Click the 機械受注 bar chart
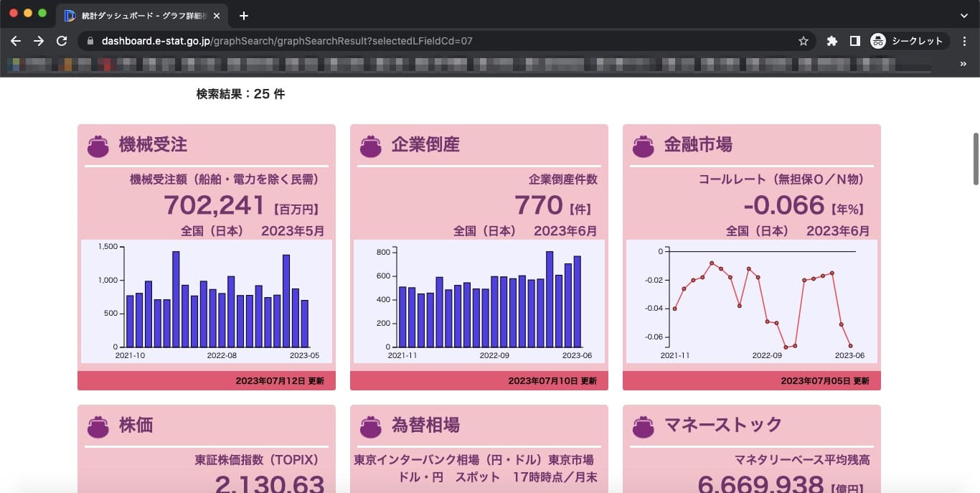Screen dimensions: 980x493 click(207, 301)
